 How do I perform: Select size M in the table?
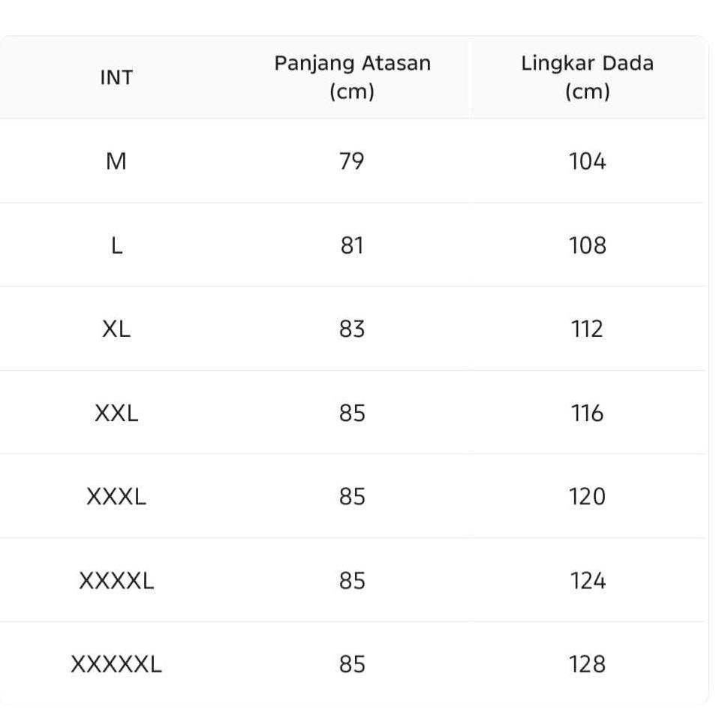point(116,161)
